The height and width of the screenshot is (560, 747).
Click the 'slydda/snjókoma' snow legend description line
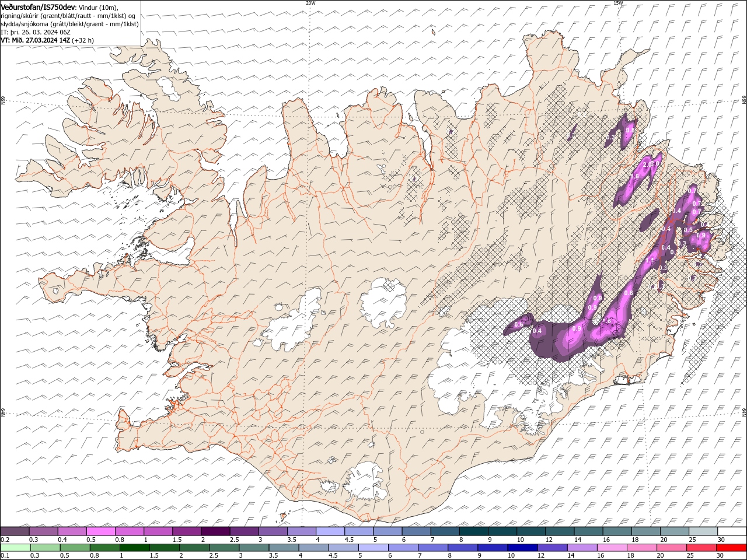tap(69, 24)
